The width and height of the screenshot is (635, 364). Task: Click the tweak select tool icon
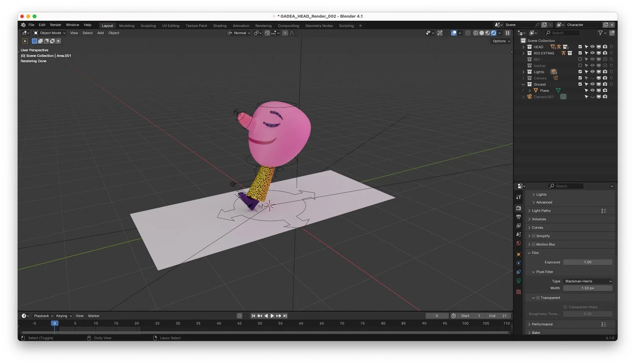coord(25,41)
